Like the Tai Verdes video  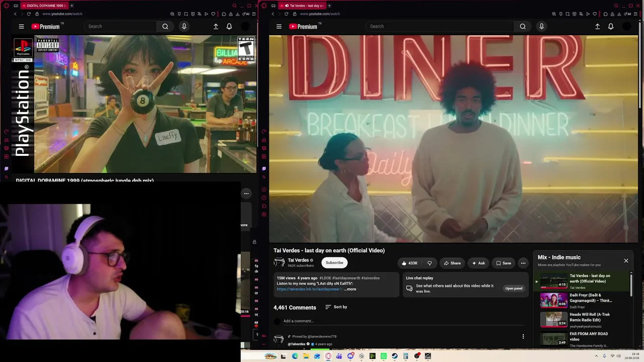tap(410, 263)
